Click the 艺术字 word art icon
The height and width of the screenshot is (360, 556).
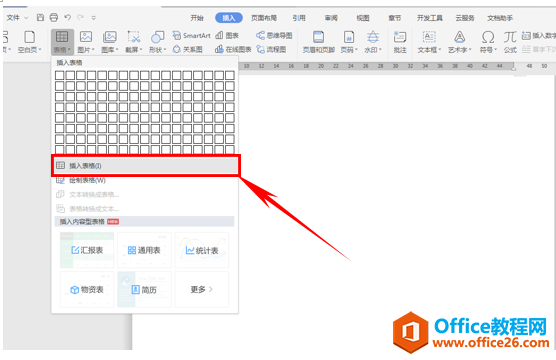click(460, 37)
